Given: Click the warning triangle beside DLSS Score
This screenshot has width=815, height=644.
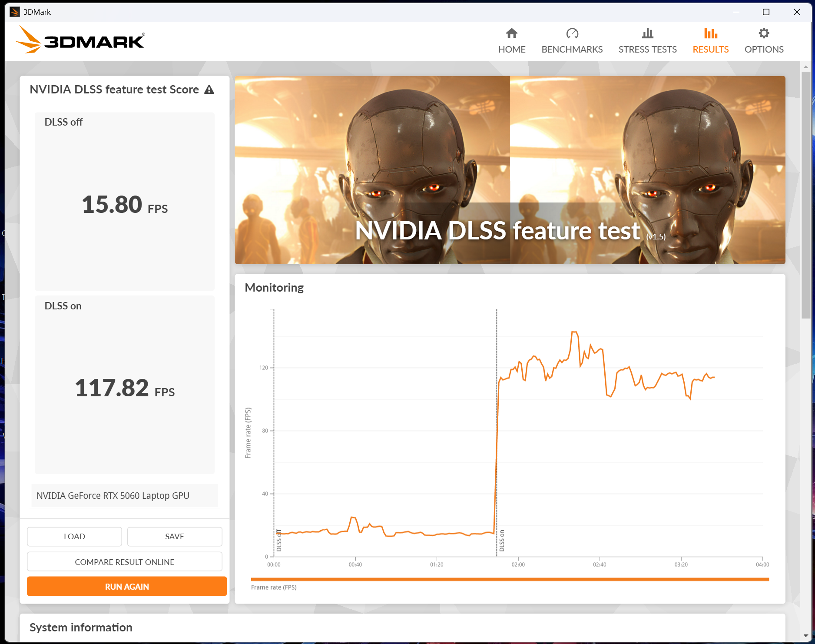Looking at the screenshot, I should (209, 90).
